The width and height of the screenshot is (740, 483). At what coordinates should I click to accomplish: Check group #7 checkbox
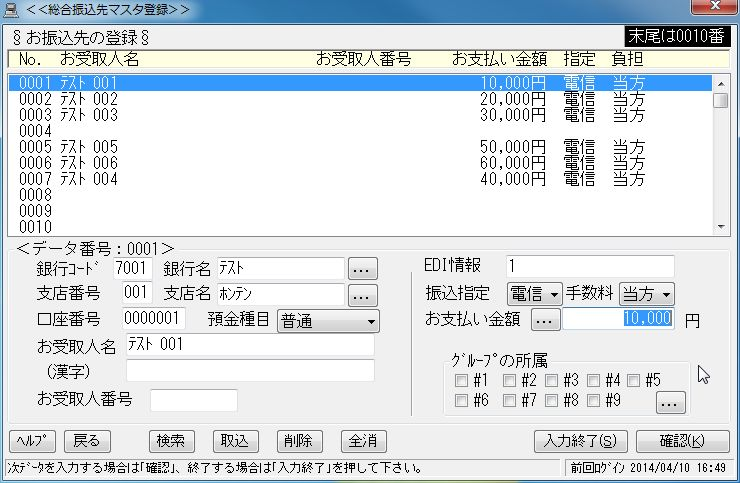pyautogui.click(x=509, y=400)
